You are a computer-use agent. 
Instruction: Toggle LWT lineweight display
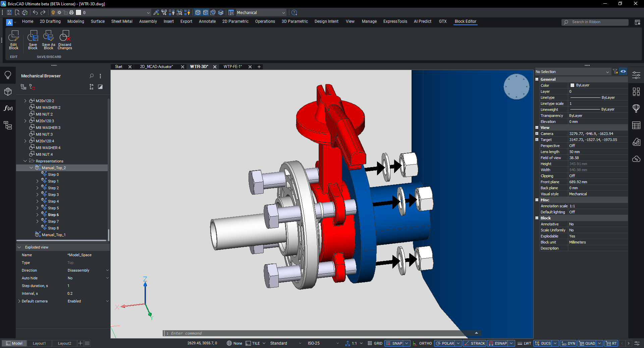[524, 343]
